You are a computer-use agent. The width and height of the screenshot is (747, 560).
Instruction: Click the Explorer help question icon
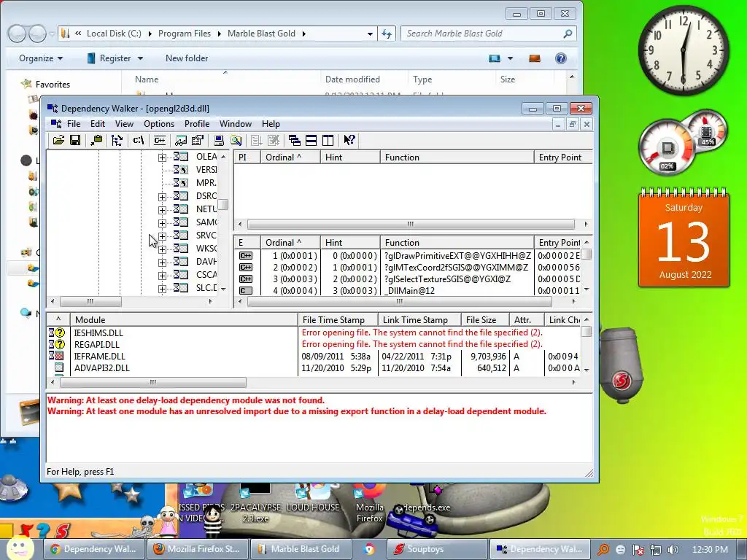click(x=561, y=58)
